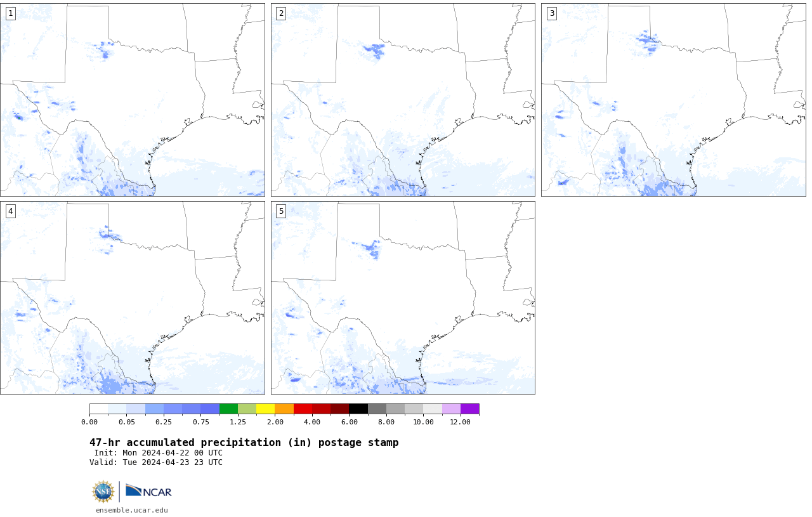Click the black color swatch in legend
812x517 pixels.
(x=358, y=409)
